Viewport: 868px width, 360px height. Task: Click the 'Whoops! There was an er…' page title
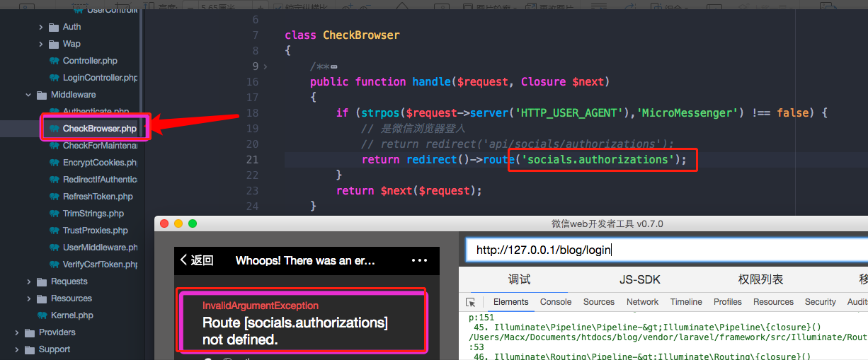pos(305,260)
